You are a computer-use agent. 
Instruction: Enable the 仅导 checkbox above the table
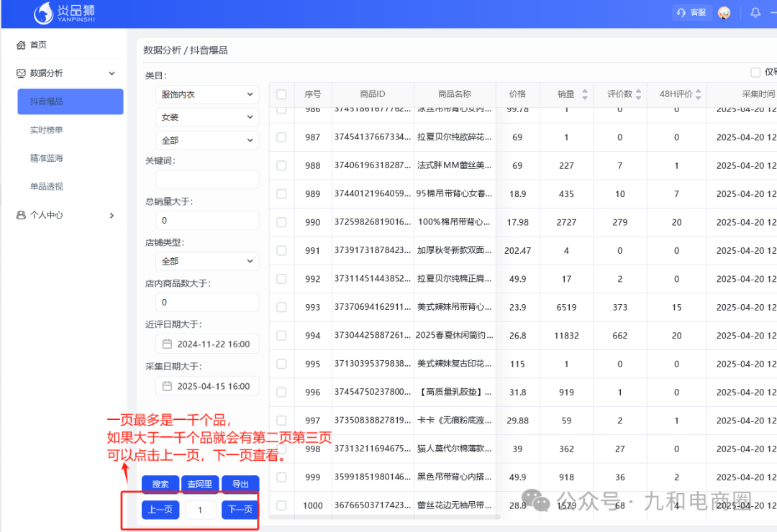pos(755,72)
